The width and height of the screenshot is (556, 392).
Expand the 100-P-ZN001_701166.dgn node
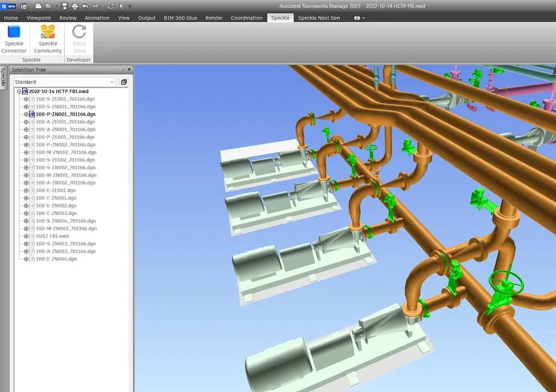(x=26, y=115)
